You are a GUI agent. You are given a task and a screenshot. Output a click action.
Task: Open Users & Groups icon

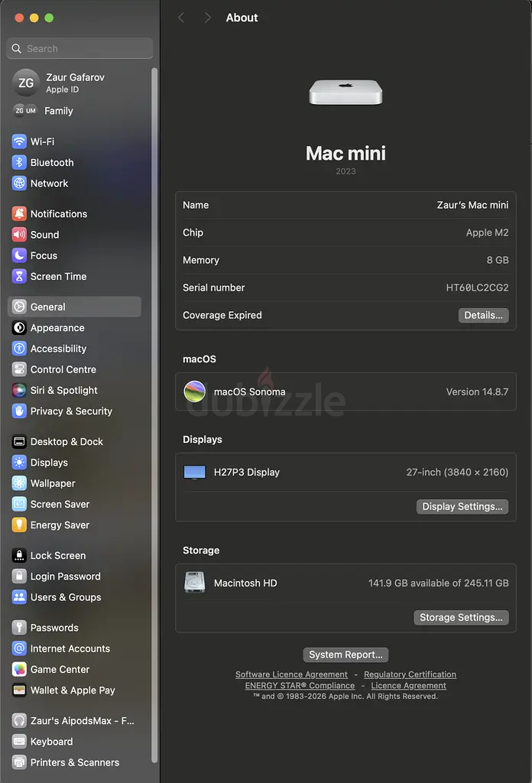tap(19, 597)
